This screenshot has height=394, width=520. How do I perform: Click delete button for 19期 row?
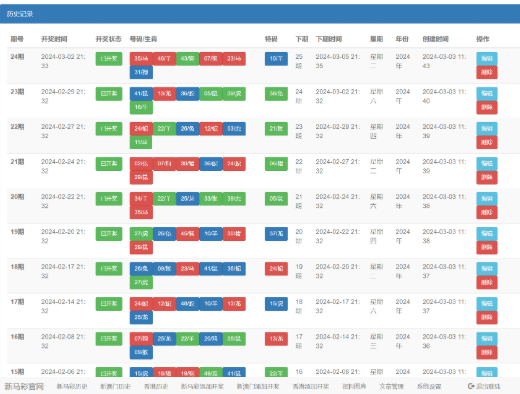pyautogui.click(x=487, y=247)
